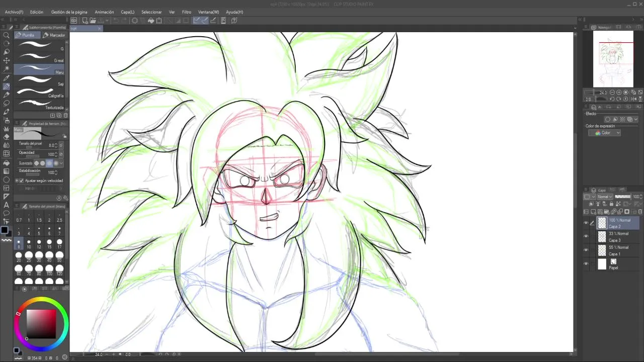Select the Pen tool in toolbar
The width and height of the screenshot is (644, 362).
pos(7,86)
